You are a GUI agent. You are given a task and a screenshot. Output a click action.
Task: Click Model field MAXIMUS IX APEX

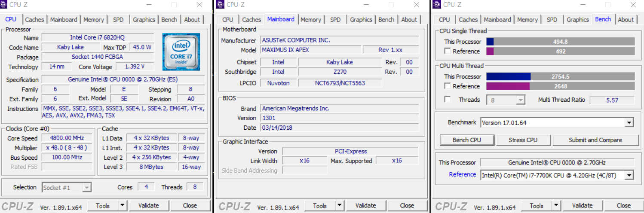[x=310, y=50]
